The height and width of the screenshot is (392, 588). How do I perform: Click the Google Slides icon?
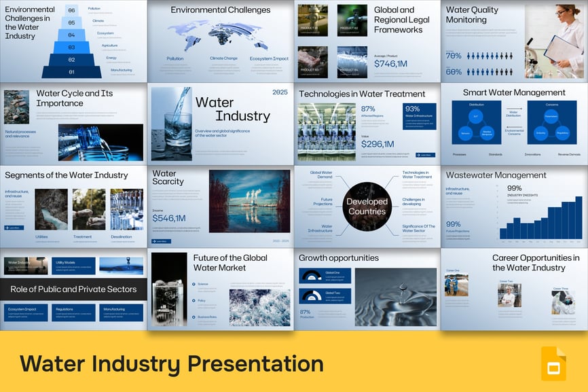(x=553, y=363)
